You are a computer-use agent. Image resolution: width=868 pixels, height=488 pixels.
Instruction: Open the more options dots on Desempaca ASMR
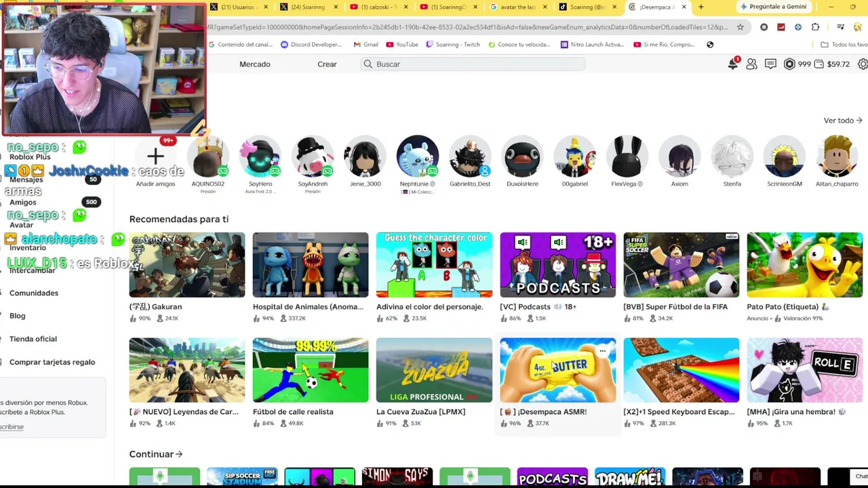[x=602, y=350]
